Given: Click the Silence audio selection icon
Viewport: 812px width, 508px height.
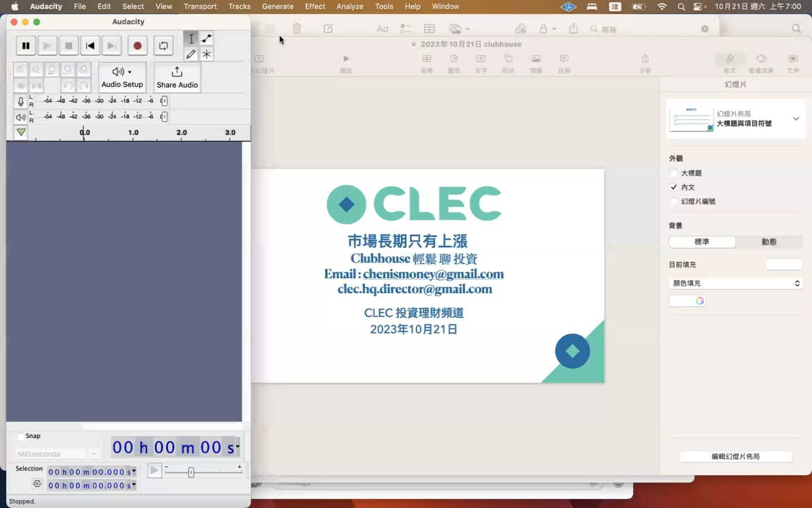Looking at the screenshot, I should coord(36,86).
